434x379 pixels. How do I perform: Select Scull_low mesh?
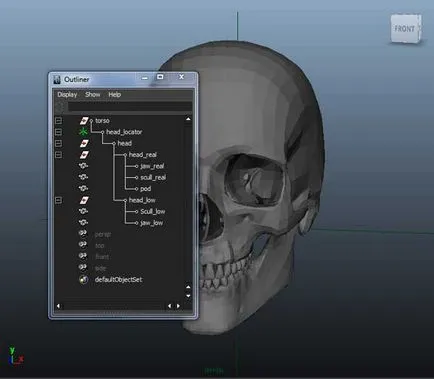(x=153, y=211)
